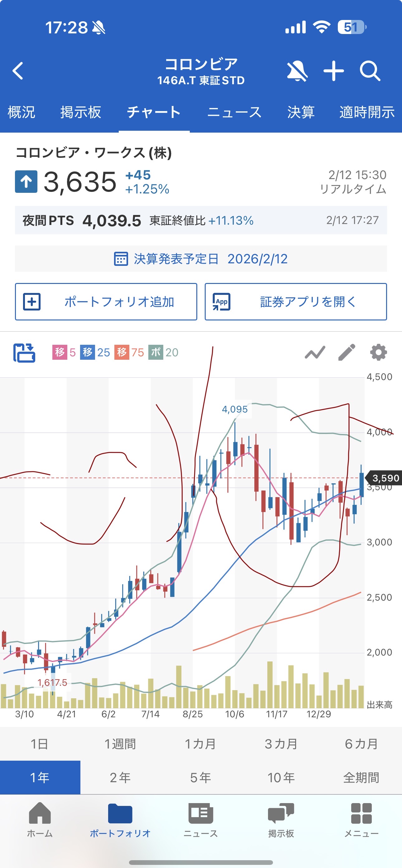This screenshot has width=402, height=868.
Task: Tap the back arrow icon
Action: tap(18, 71)
